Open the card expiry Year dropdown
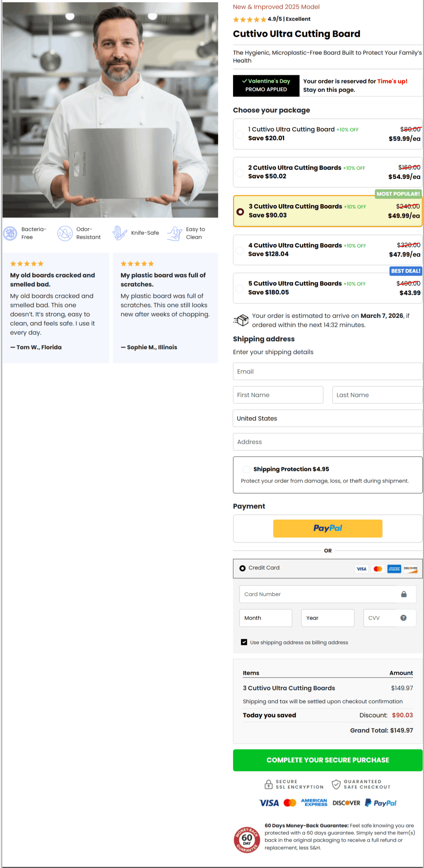Viewport: 424px width, 868px height. pyautogui.click(x=328, y=618)
